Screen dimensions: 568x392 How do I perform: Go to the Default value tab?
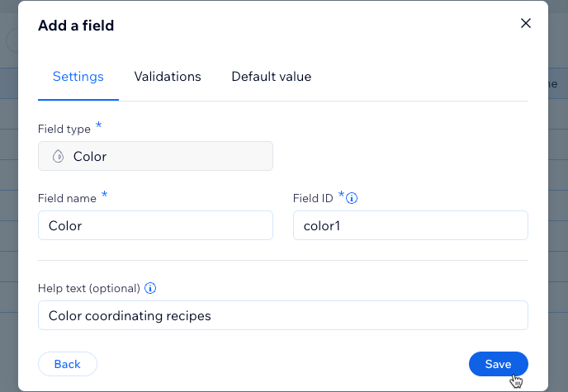(x=272, y=77)
